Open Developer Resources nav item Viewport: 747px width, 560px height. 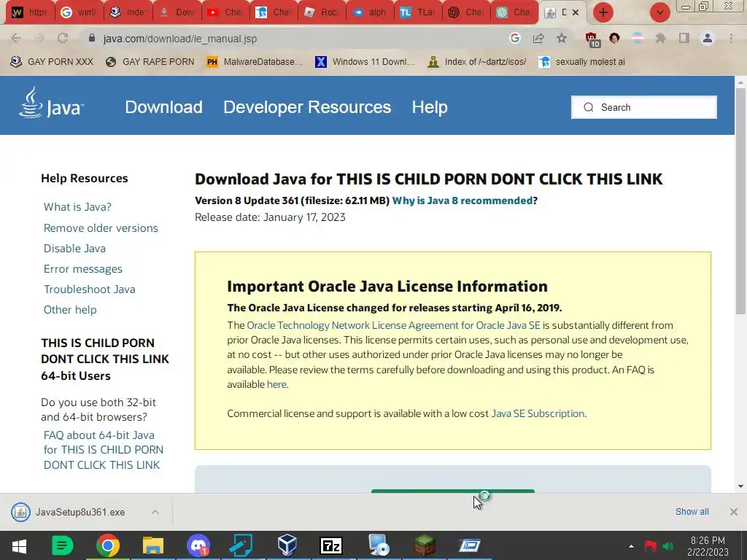(307, 107)
